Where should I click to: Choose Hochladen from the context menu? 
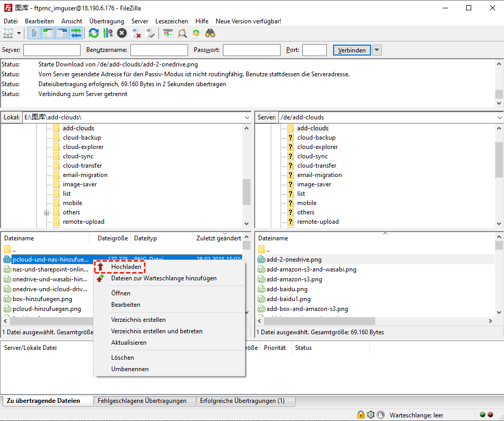pos(126,267)
